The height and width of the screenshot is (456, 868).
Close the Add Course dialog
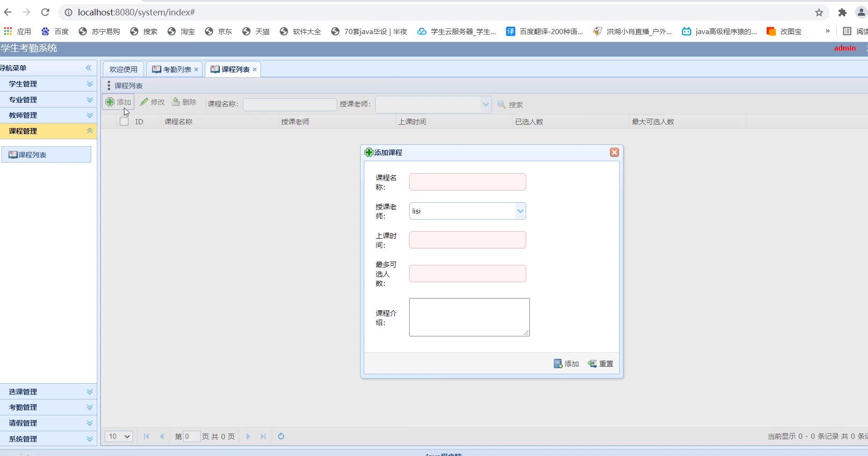pyautogui.click(x=614, y=152)
